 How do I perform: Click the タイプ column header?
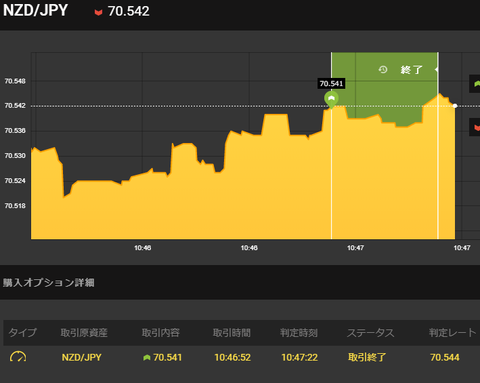coord(22,333)
